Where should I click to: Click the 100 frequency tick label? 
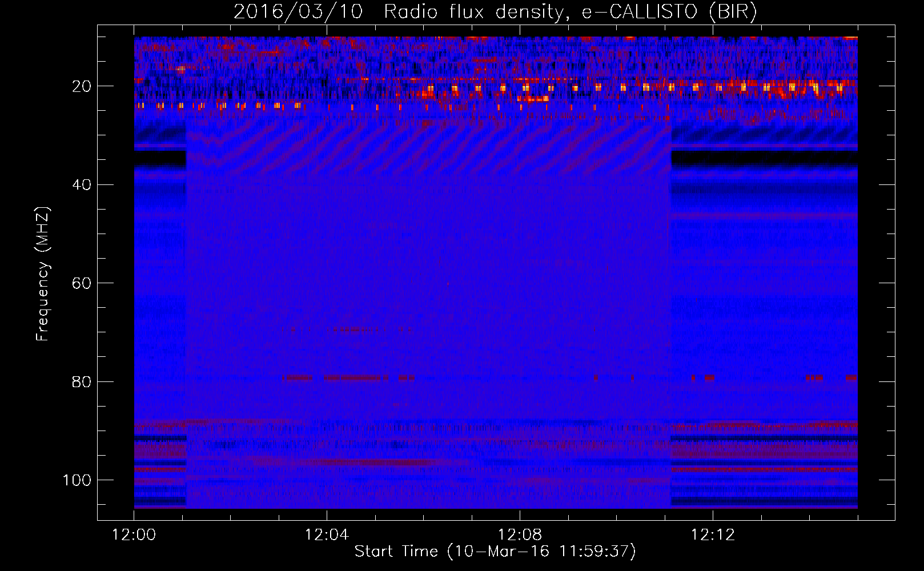click(x=77, y=480)
